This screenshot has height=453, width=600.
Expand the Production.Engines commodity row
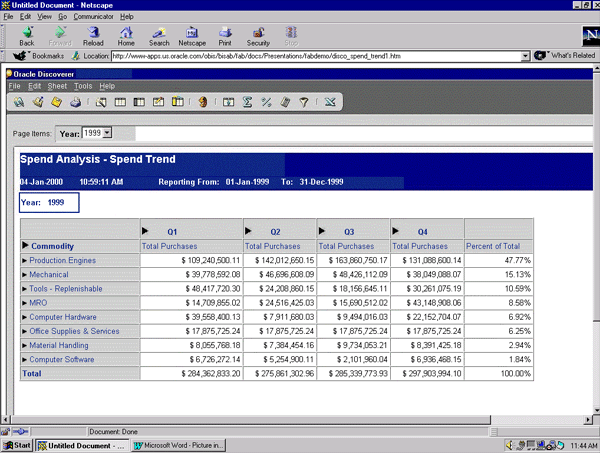tap(25, 260)
